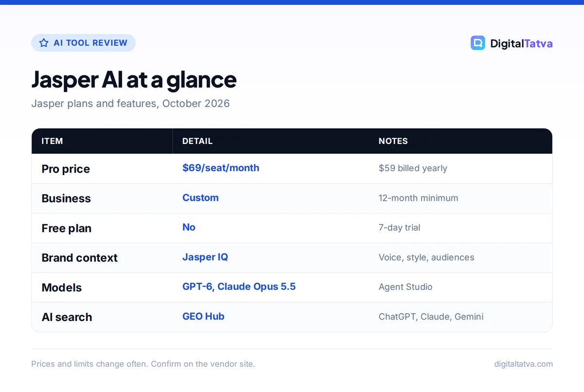
Task: Click the 'Jasper IQ' detail value
Action: pyautogui.click(x=205, y=257)
